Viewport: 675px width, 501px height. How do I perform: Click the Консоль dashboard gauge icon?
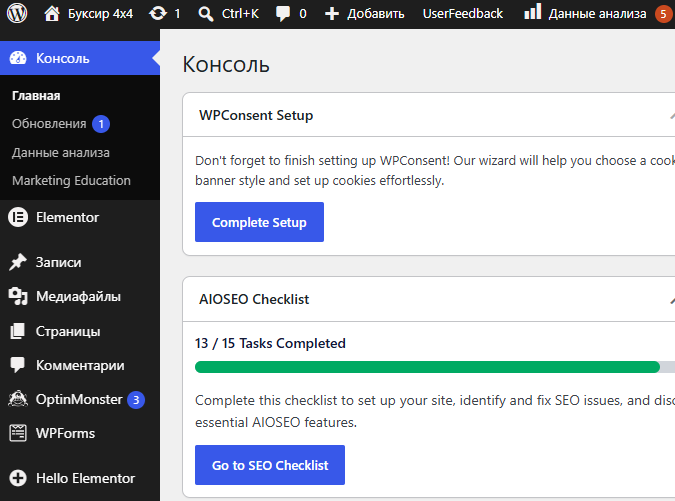18,58
